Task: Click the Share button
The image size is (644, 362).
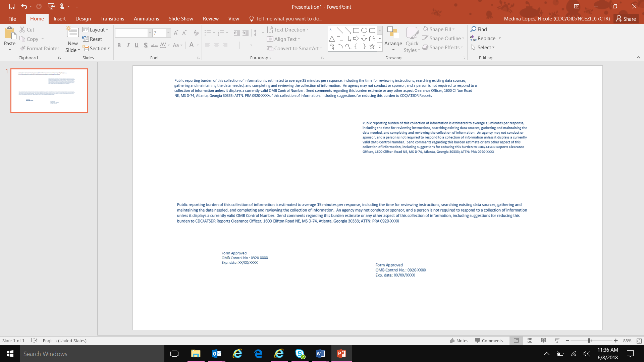Action: pyautogui.click(x=626, y=19)
